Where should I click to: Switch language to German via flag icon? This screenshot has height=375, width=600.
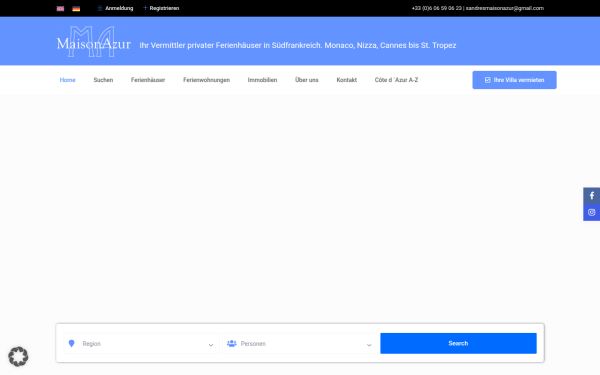76,8
